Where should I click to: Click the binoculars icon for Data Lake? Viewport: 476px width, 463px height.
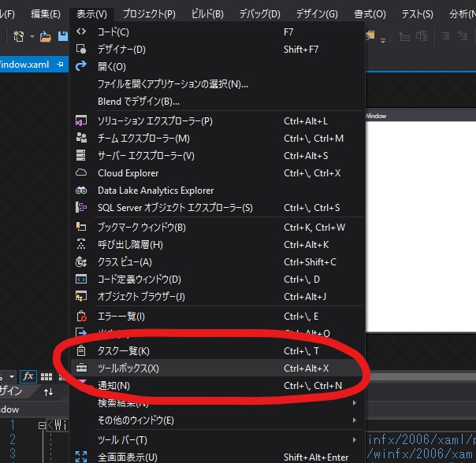click(81, 191)
